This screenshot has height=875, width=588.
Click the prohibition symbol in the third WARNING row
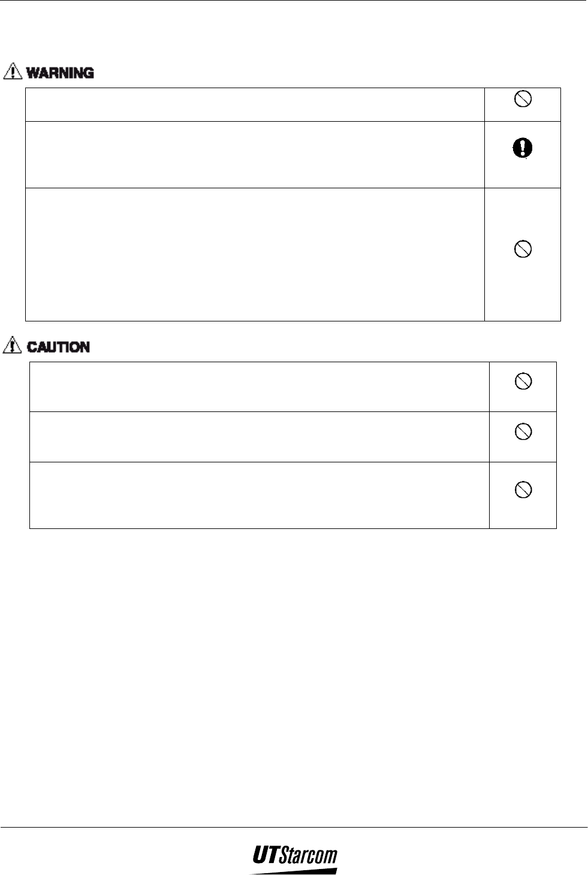(x=523, y=249)
